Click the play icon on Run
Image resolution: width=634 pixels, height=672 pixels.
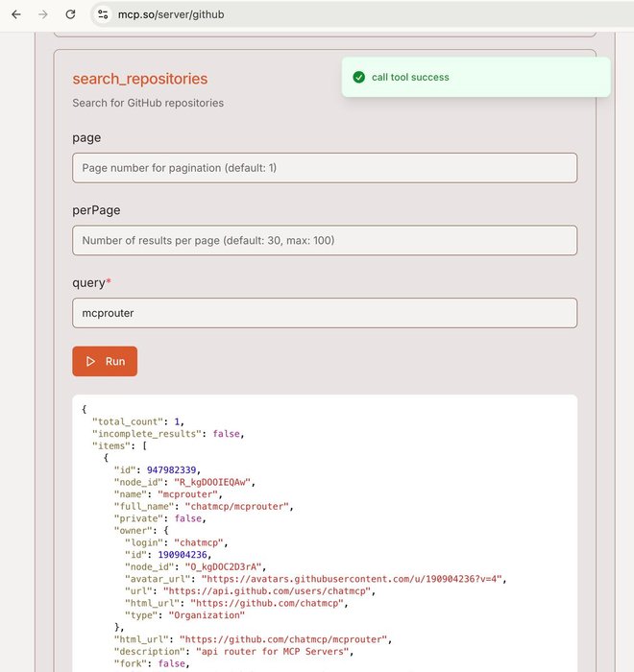pos(90,362)
